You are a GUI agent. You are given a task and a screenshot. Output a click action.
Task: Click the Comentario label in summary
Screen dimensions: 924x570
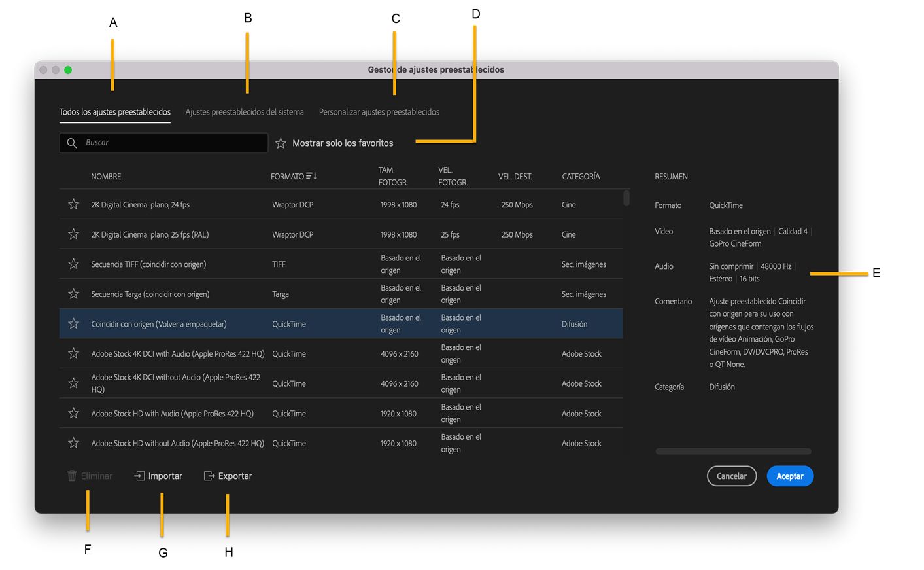point(673,302)
